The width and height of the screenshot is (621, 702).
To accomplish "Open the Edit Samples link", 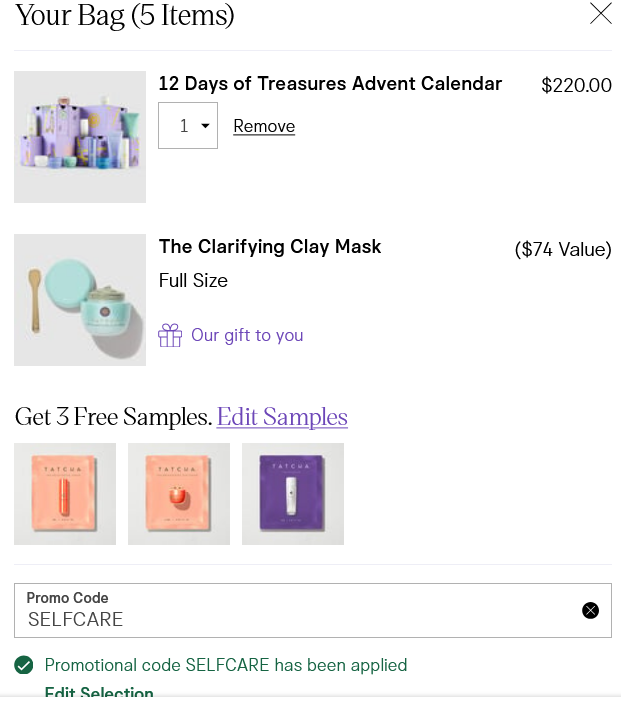I will click(282, 417).
